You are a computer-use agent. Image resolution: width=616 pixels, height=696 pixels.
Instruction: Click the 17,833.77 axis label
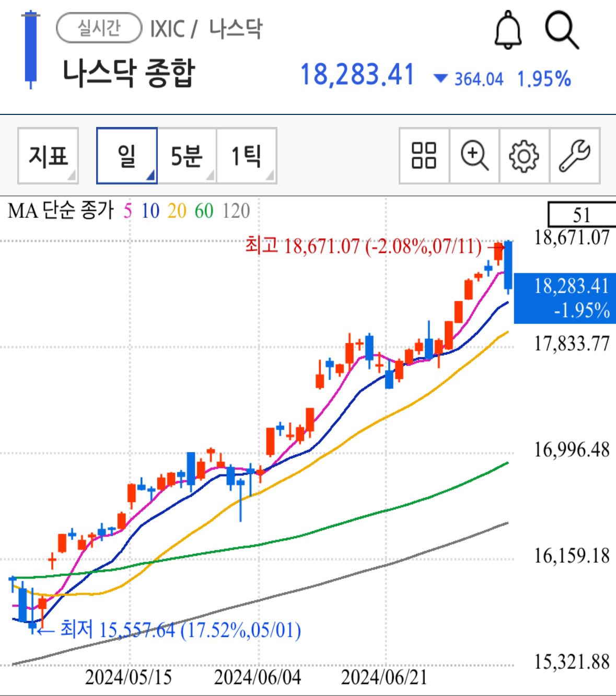(572, 343)
